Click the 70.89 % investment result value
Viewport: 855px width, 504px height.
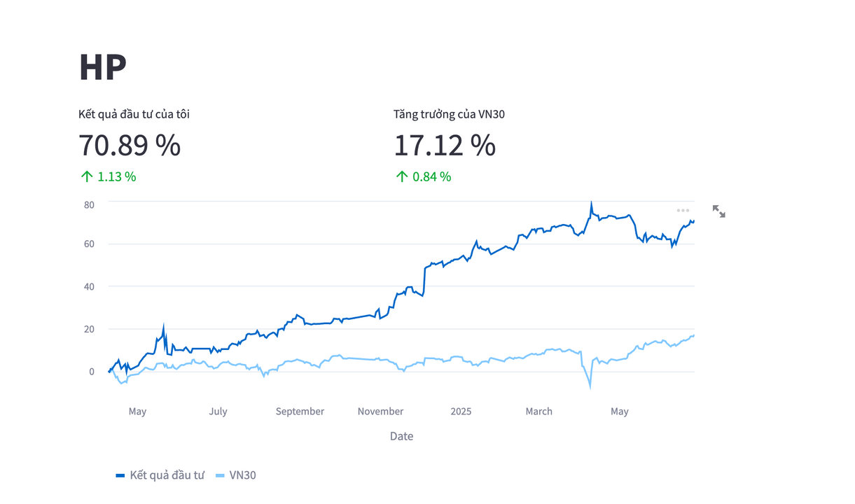(130, 145)
